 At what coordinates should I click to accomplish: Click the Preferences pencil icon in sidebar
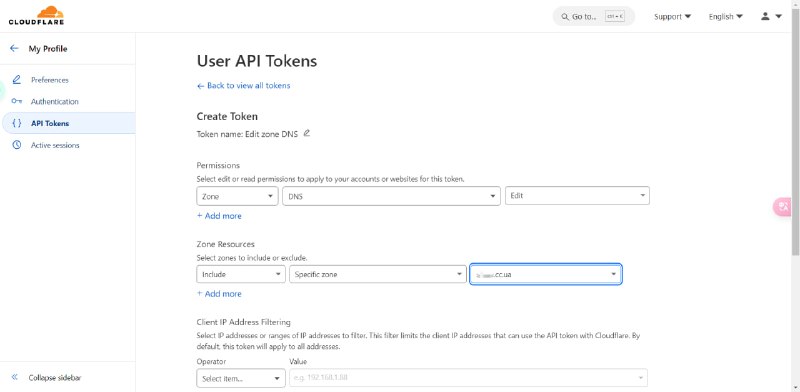[x=16, y=80]
